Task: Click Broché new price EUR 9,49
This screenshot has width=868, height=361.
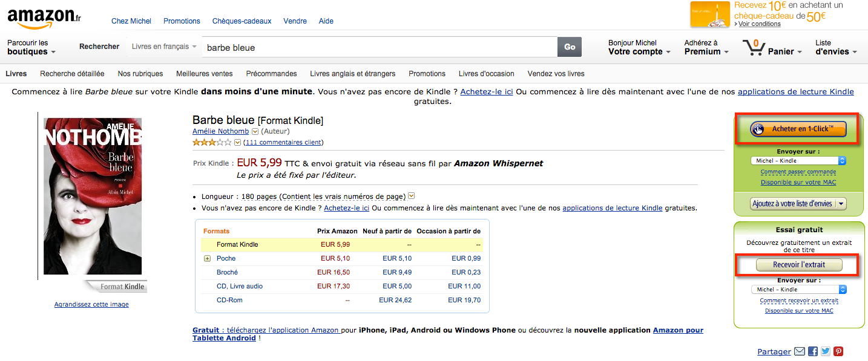Action: (x=397, y=272)
